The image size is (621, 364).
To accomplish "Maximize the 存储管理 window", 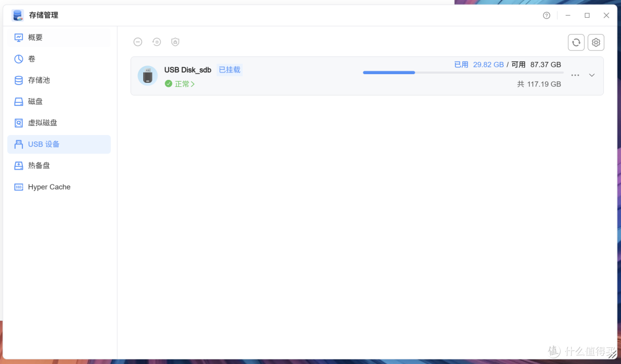I will tap(587, 16).
